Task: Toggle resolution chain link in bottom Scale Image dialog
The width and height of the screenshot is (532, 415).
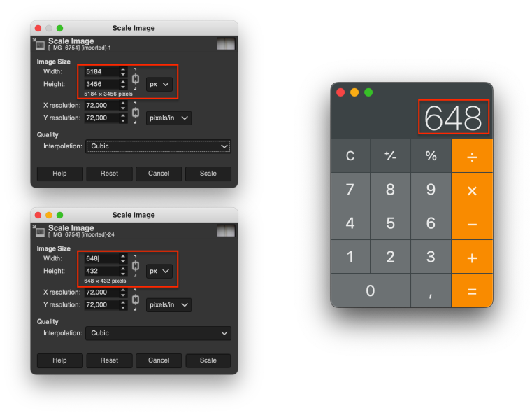Action: click(136, 300)
